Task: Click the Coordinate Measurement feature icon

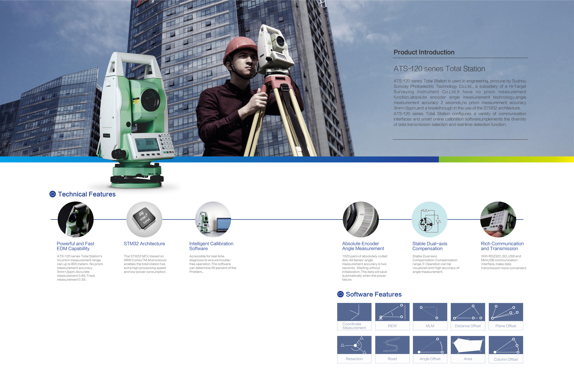Action: click(354, 312)
